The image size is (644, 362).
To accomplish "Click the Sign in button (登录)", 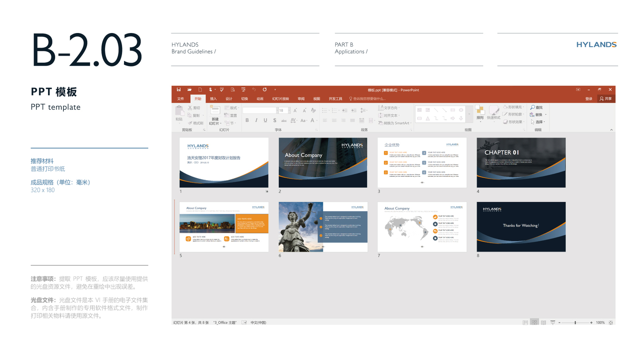I will coord(589,99).
